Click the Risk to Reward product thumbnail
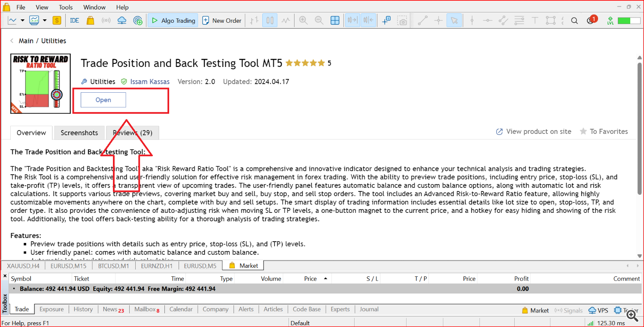Screen dimensions: 644x327 click(x=40, y=84)
